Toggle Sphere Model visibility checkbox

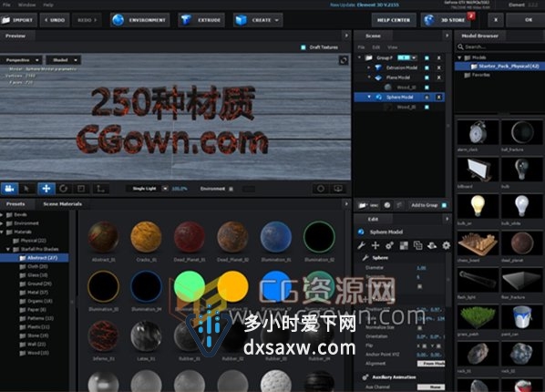(x=427, y=98)
